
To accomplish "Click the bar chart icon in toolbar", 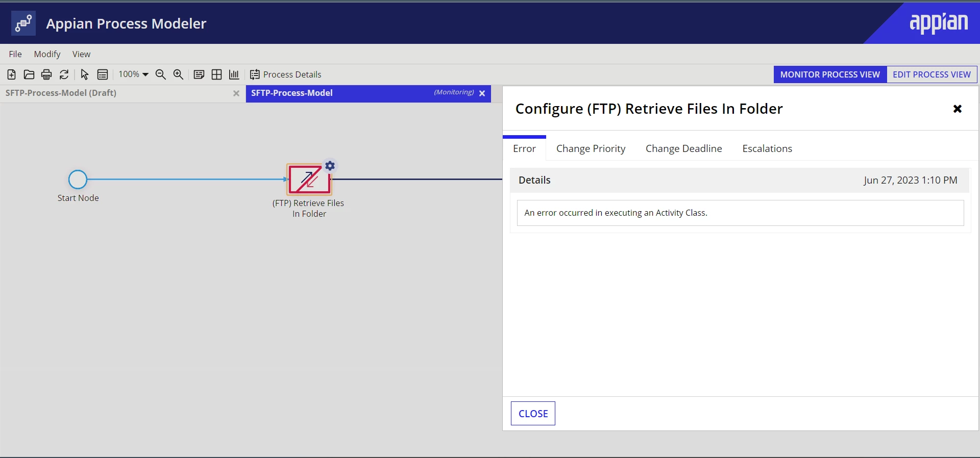I will pyautogui.click(x=234, y=74).
